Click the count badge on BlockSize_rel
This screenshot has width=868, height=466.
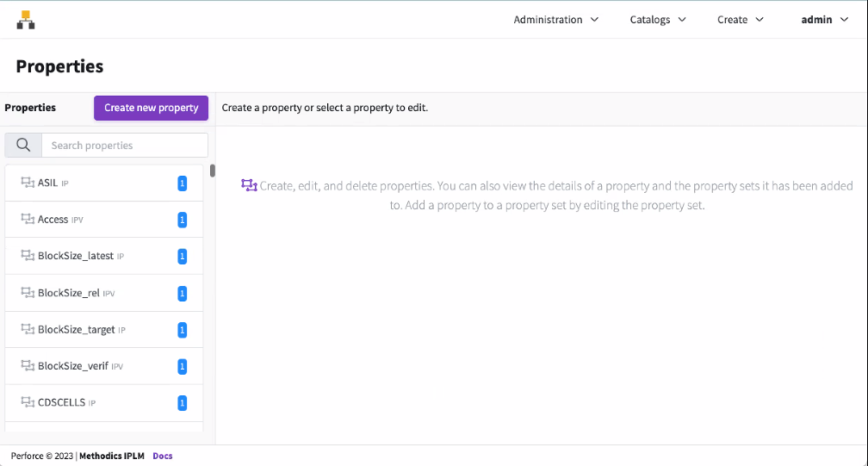pyautogui.click(x=182, y=294)
